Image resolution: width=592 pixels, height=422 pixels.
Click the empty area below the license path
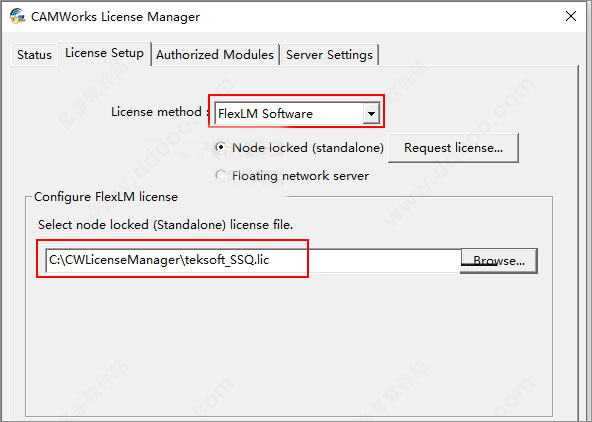click(x=289, y=345)
